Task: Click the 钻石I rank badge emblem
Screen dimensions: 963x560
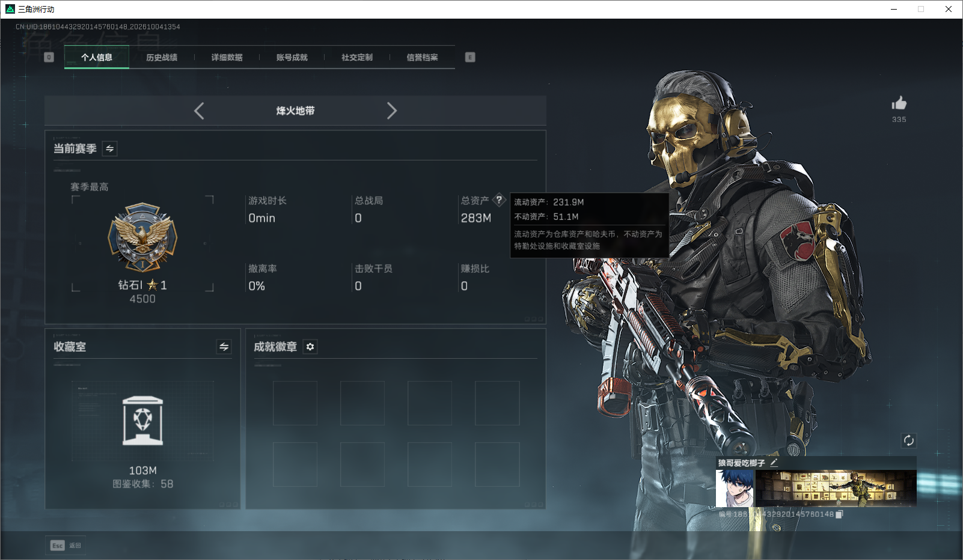Action: [142, 237]
